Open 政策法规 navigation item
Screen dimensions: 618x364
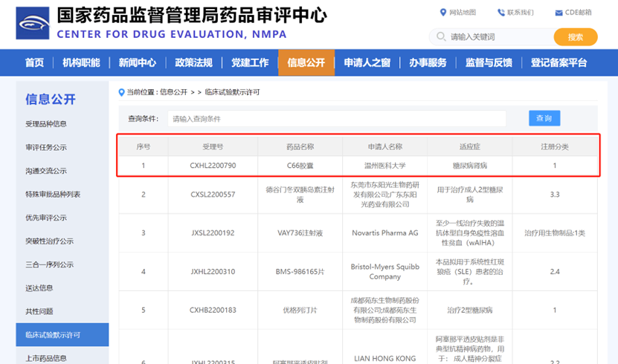click(x=193, y=62)
